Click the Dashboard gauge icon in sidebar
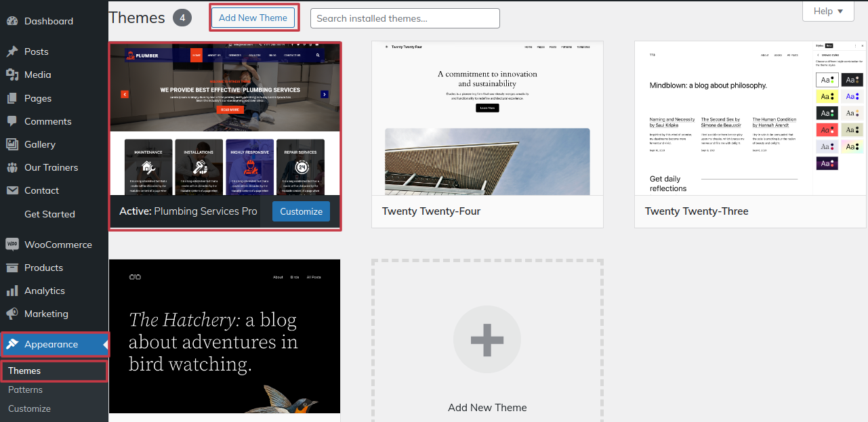Viewport: 868px width, 422px height. pos(12,21)
